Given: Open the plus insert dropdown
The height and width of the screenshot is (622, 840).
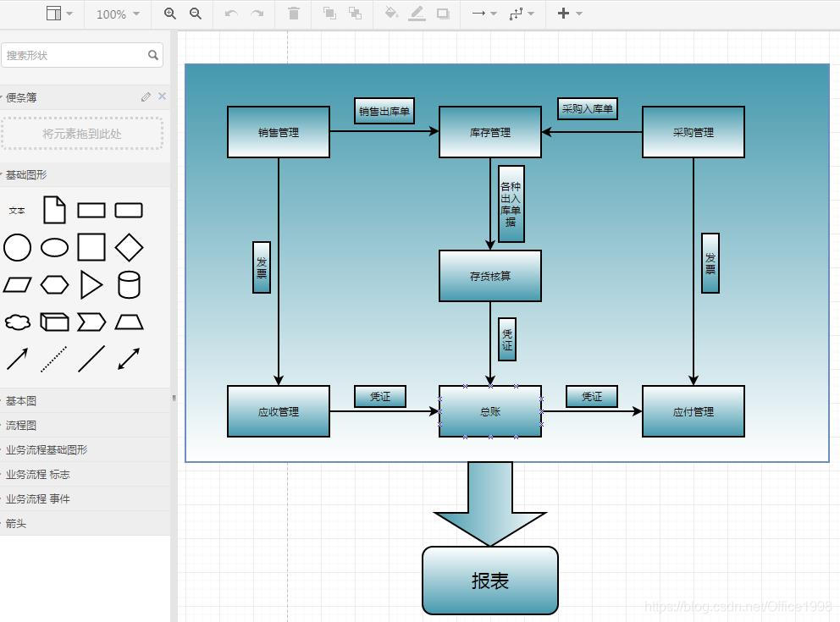Looking at the screenshot, I should point(570,14).
